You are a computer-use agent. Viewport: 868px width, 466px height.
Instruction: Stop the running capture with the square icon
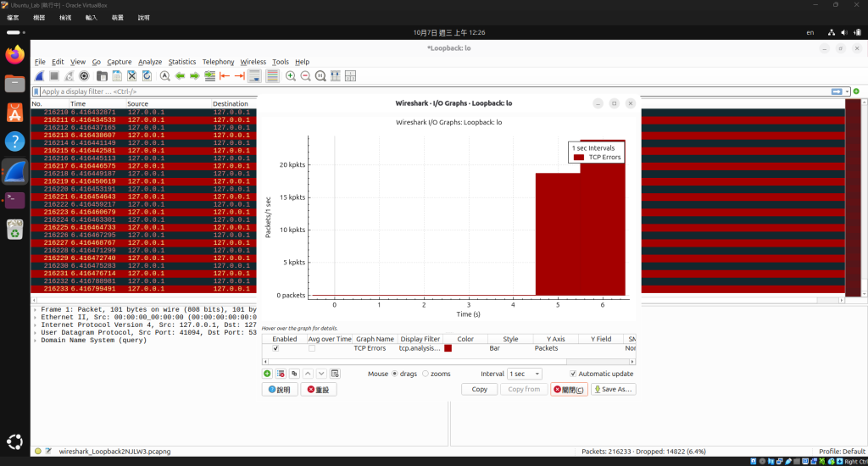[x=54, y=75]
